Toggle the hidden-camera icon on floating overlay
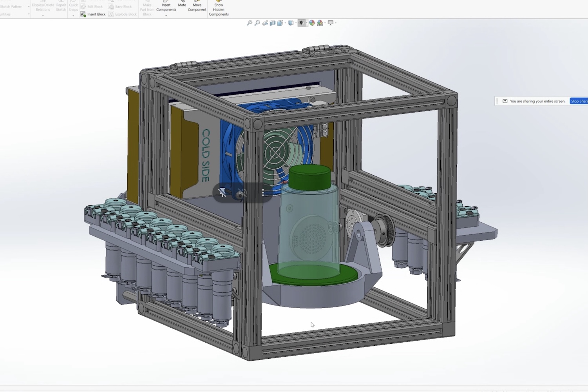588x392 pixels. coord(242,192)
